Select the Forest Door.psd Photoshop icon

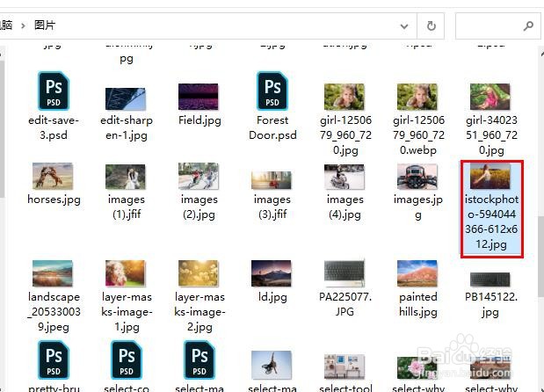point(272,91)
